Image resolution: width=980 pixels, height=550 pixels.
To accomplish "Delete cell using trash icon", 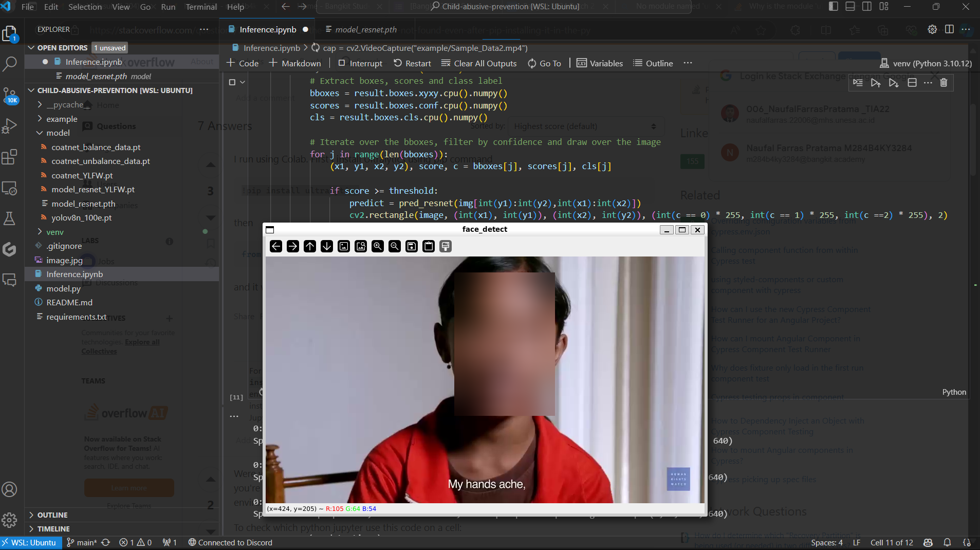I will pyautogui.click(x=944, y=83).
